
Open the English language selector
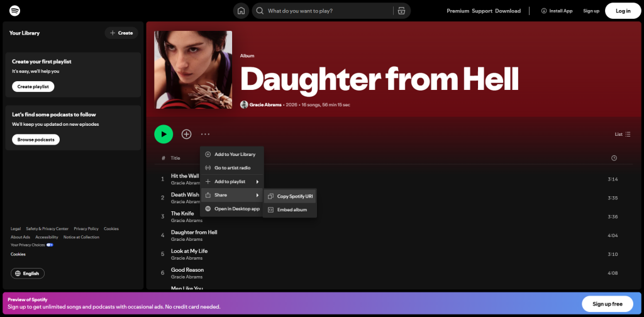pos(28,274)
